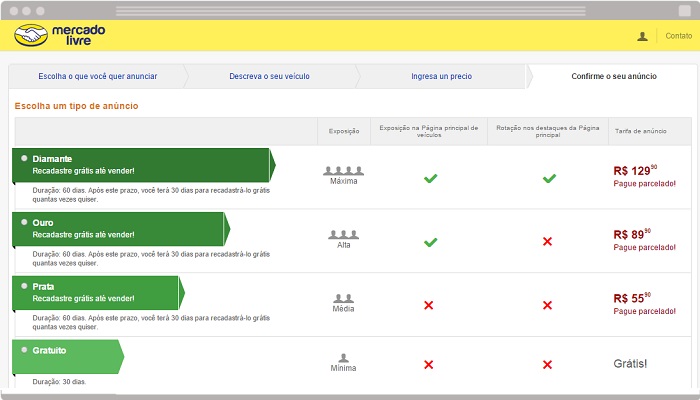Click the Prata green plan banner

98,292
